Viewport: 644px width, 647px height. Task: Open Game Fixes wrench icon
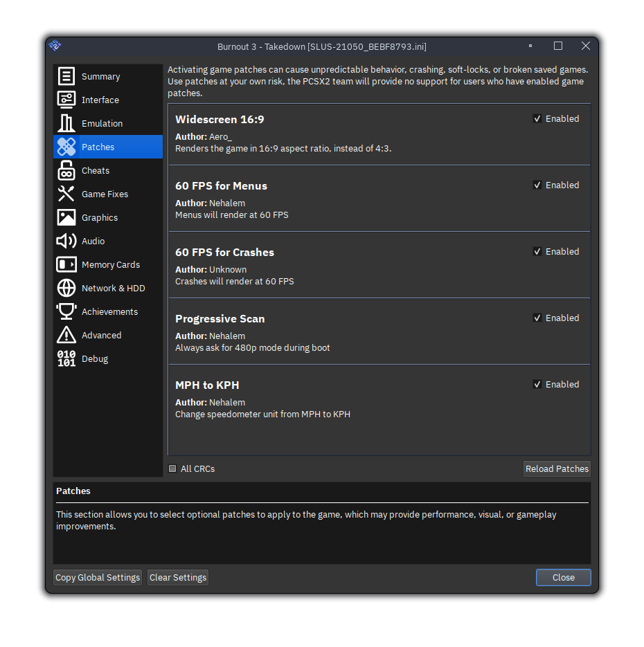coord(66,194)
